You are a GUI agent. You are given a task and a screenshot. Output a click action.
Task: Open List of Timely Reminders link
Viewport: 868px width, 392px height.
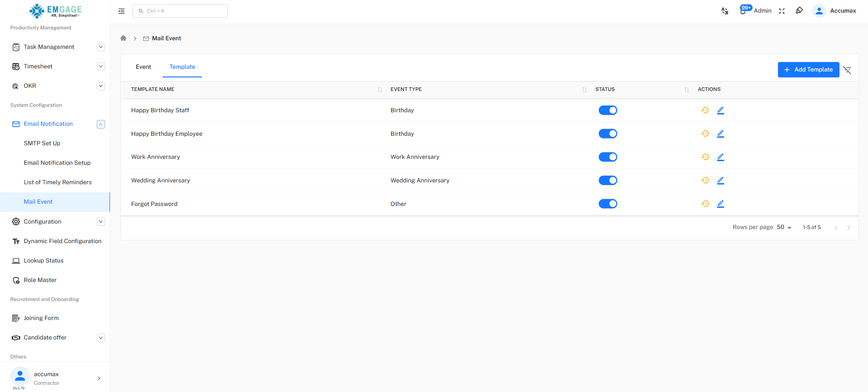coord(57,182)
